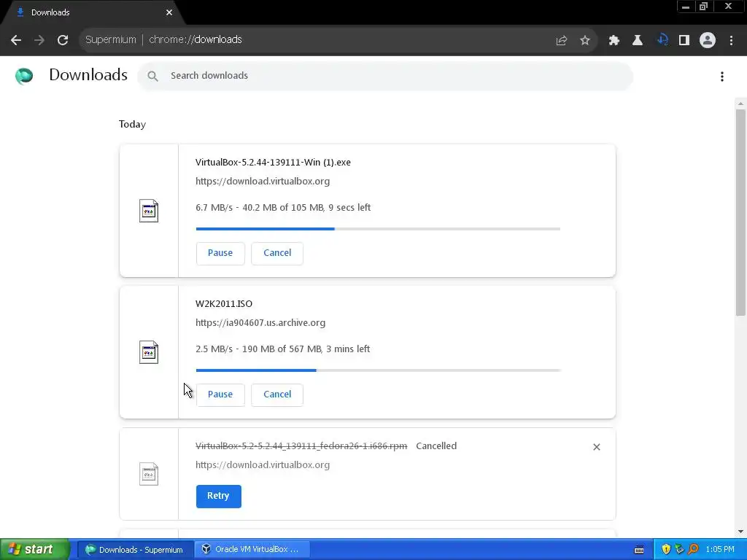Restore the Supermium window size
747x560 pixels.
coord(704,7)
